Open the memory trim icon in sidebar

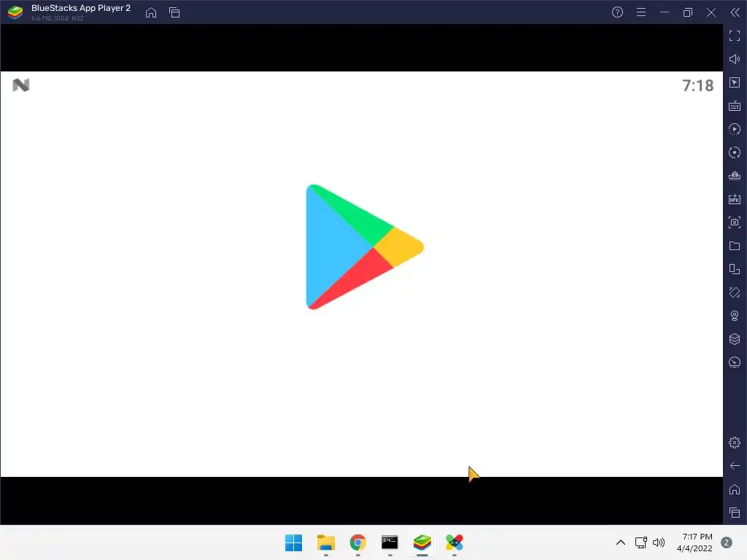(x=735, y=176)
